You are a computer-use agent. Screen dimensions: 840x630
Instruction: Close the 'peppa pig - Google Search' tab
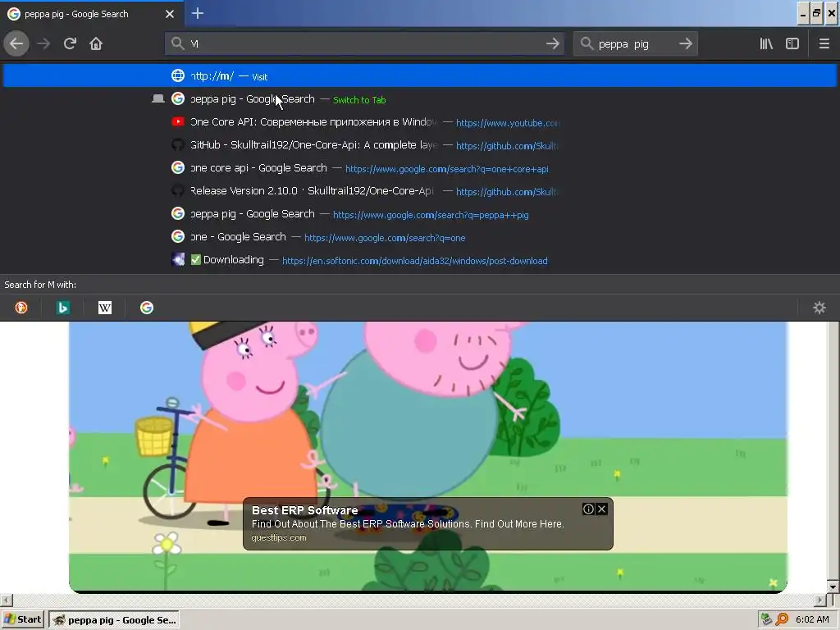pos(170,14)
